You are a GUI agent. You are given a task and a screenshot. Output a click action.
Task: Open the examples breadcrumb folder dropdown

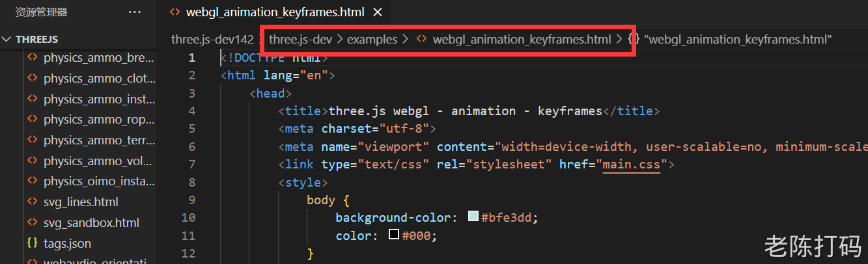coord(372,40)
